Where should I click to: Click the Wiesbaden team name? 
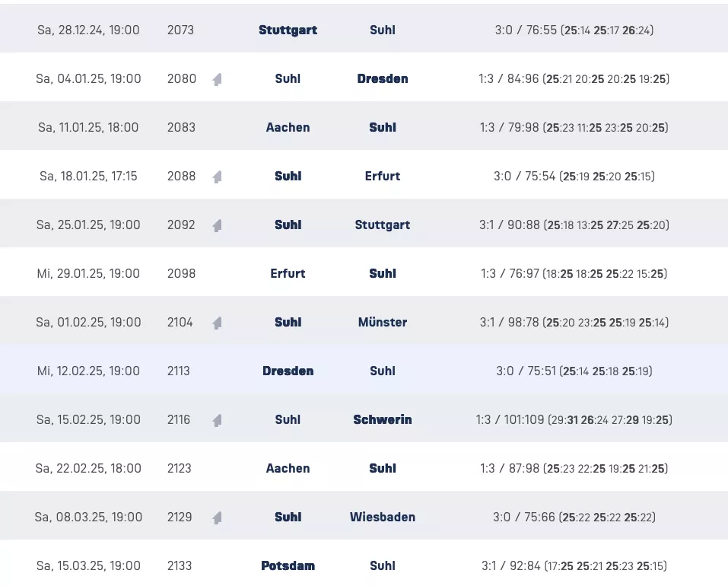point(382,518)
